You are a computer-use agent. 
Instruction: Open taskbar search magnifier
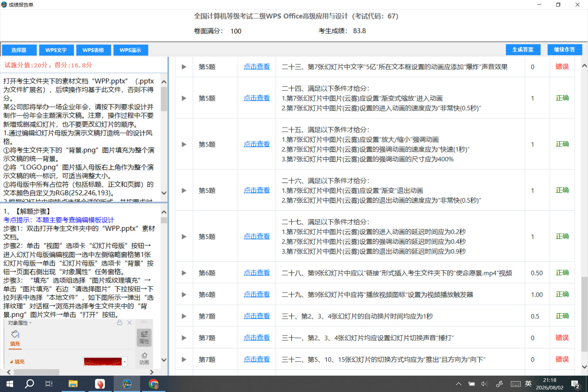(x=29, y=384)
